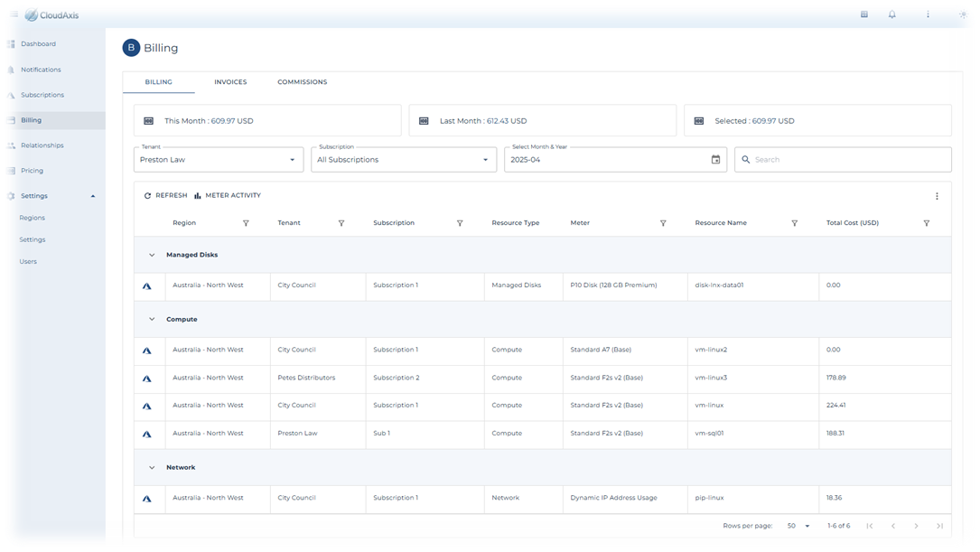Switch to the Invoices tab
This screenshot has height=552, width=980.
point(230,82)
